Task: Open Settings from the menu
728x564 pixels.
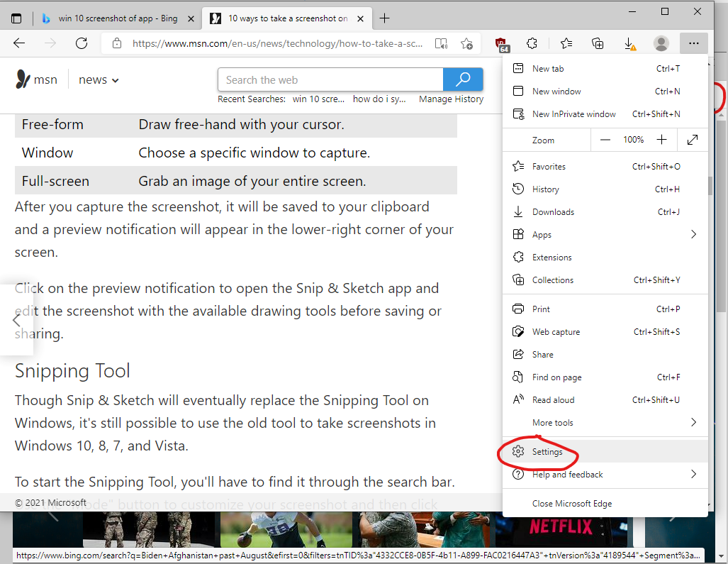Action: [605, 452]
